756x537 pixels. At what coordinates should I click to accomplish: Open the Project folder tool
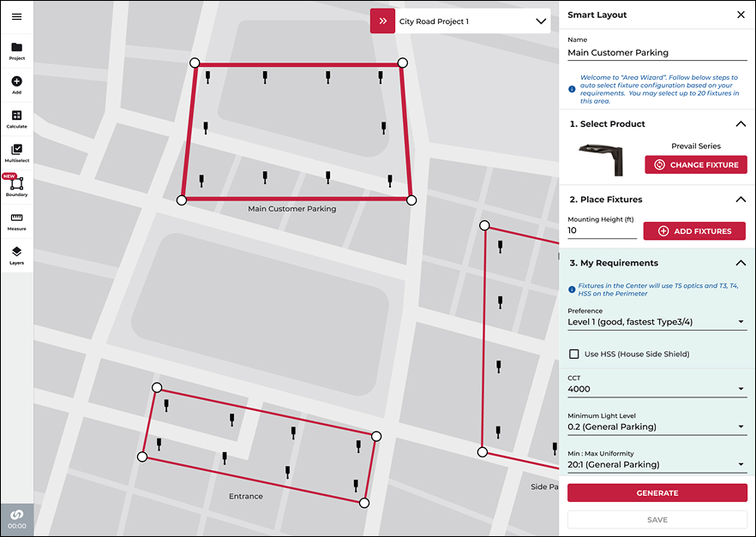pos(17,51)
